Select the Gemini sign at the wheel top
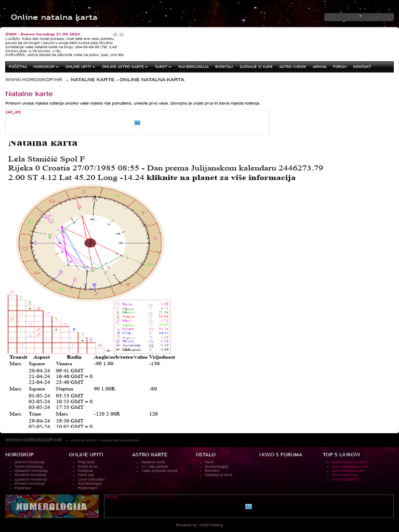Screen dimensions: 399x532 84,192
